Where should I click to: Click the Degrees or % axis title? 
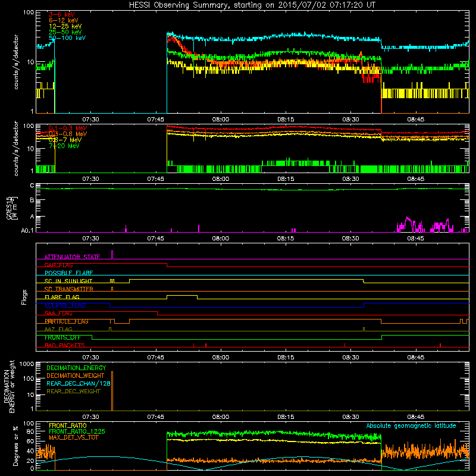pyautogui.click(x=16, y=446)
